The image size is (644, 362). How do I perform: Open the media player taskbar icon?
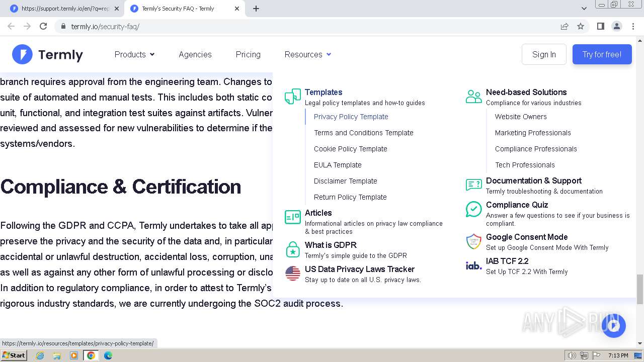pyautogui.click(x=74, y=355)
